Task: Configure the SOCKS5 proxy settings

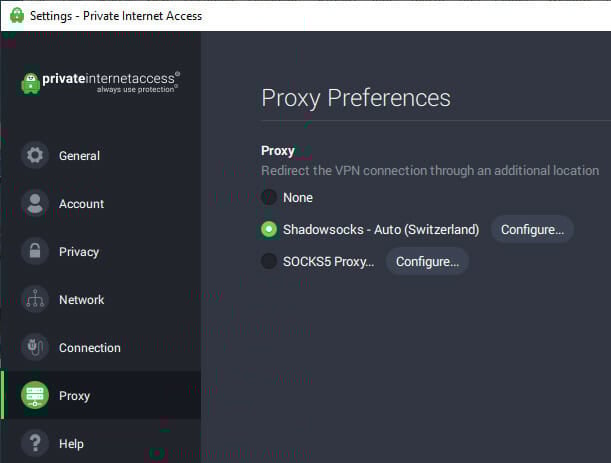Action: [x=427, y=262]
